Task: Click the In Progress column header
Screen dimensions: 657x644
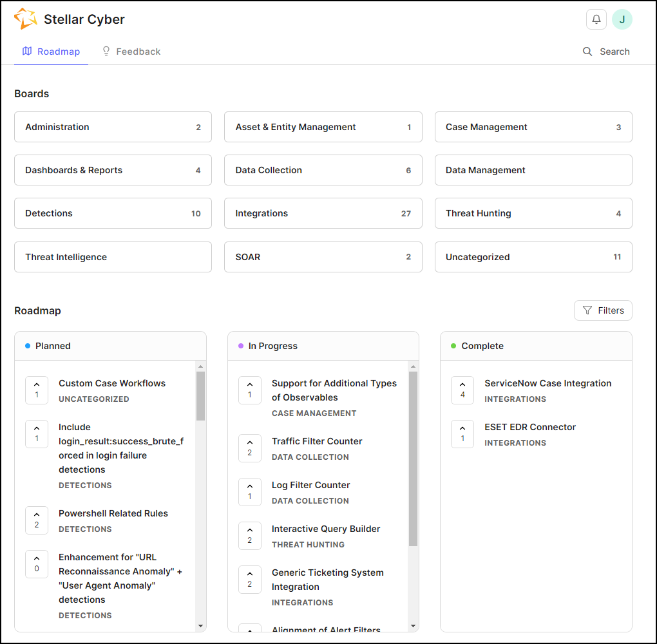Action: [x=323, y=346]
